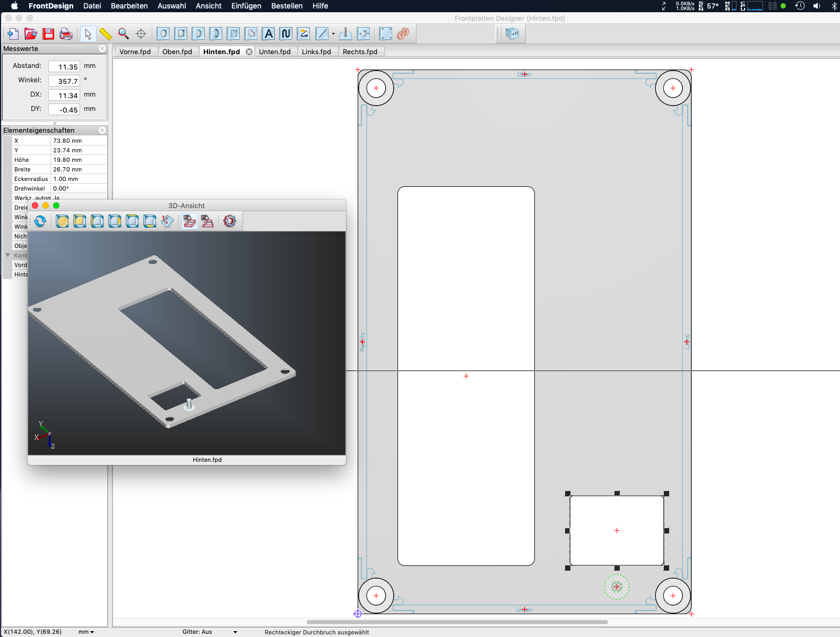Screen dimensions: 840x637
Task: Open the line tool dropdown arrow
Action: click(x=333, y=34)
